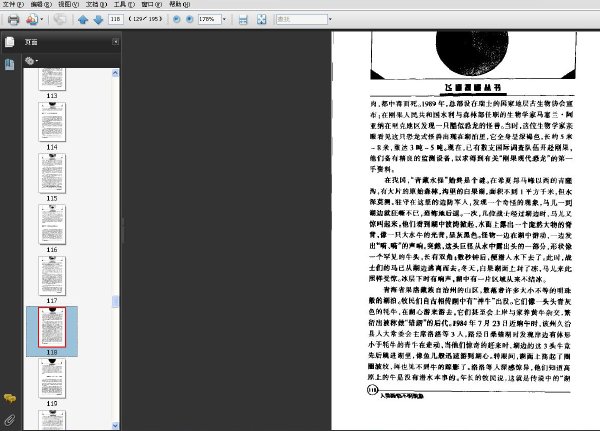Click the page count text (129 / 195)
Screen dimensions: 600x431
[145, 19]
